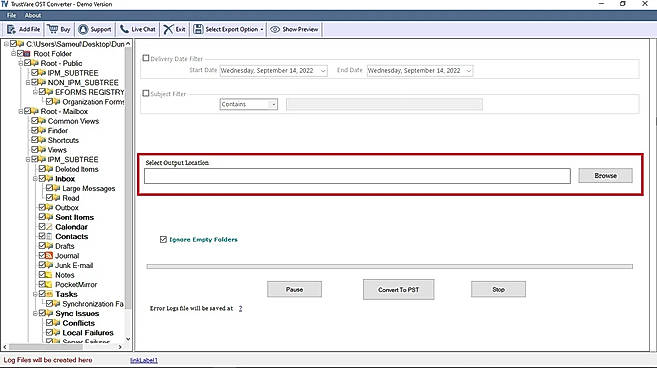The height and width of the screenshot is (368, 657).
Task: Start Live Chat with the phone icon
Action: pyautogui.click(x=124, y=29)
